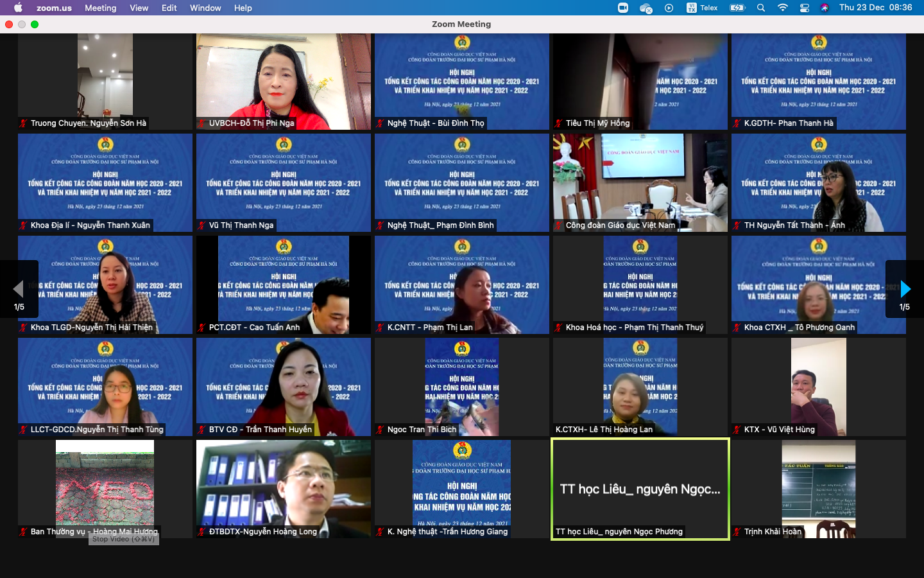Image resolution: width=924 pixels, height=578 pixels.
Task: Click the battery charging indicator
Action: pyautogui.click(x=737, y=8)
